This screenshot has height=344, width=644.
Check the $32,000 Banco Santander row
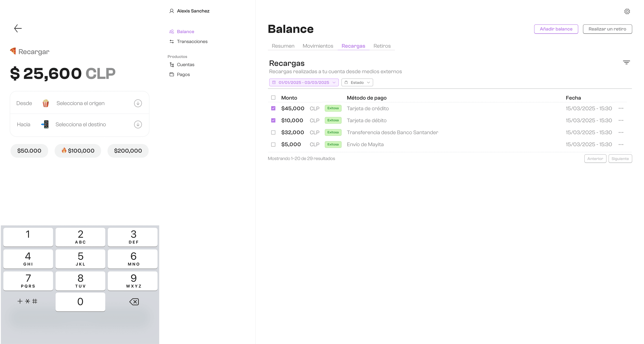pyautogui.click(x=273, y=133)
